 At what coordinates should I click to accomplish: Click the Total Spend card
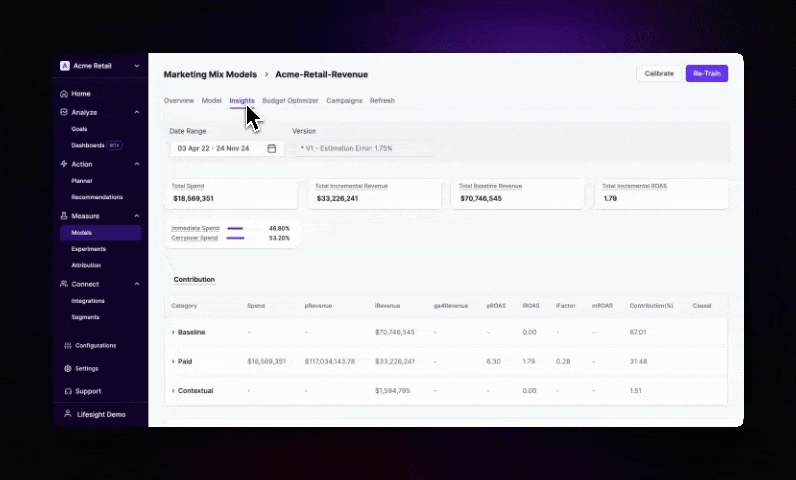(231, 193)
